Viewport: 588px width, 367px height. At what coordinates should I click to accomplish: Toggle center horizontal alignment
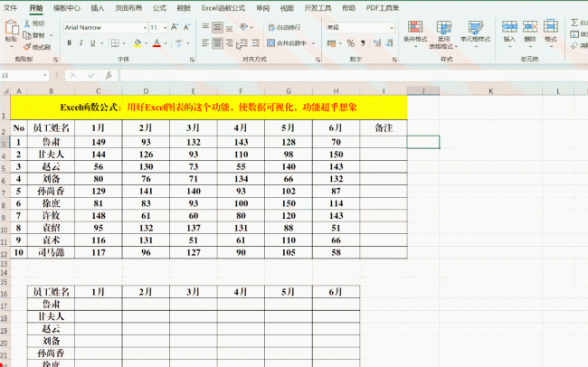coord(217,43)
